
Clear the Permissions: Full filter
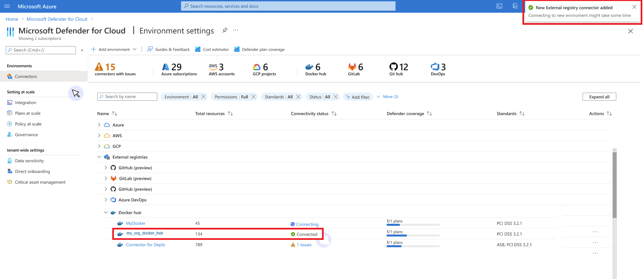254,97
